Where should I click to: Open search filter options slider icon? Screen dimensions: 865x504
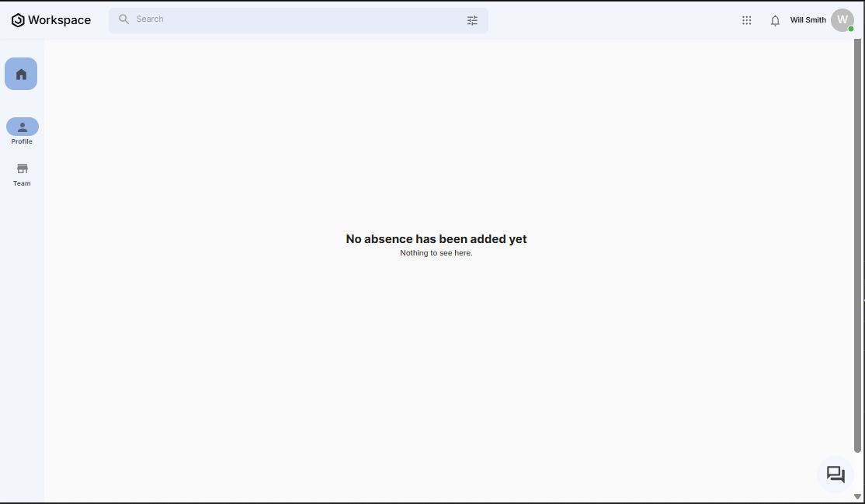click(472, 20)
